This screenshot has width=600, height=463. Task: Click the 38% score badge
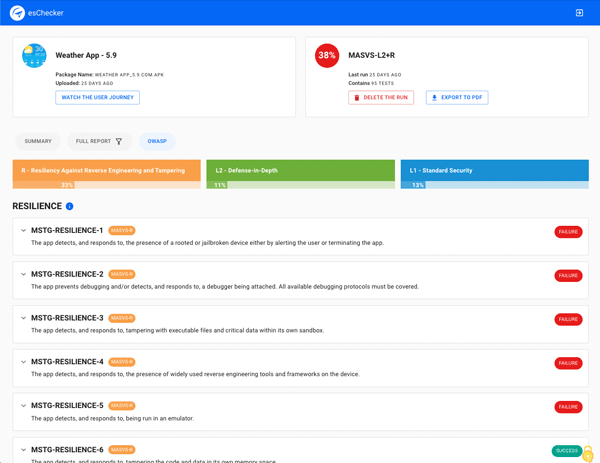[x=327, y=55]
